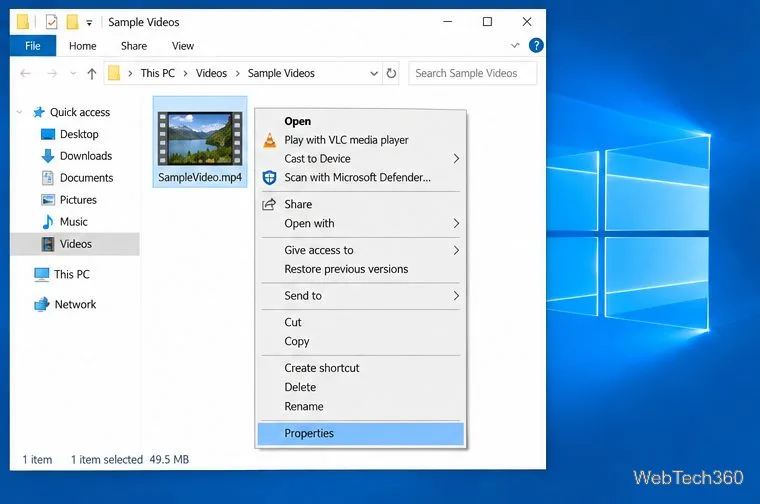Choose Properties from the context menu
760x504 pixels.
tap(361, 433)
